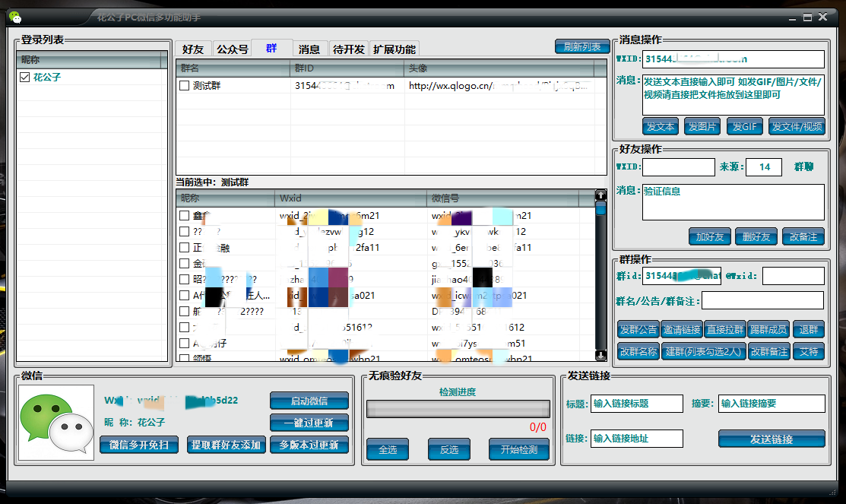This screenshot has height=504, width=846.
Task: Check the 测试群 group checkbox
Action: pos(185,85)
